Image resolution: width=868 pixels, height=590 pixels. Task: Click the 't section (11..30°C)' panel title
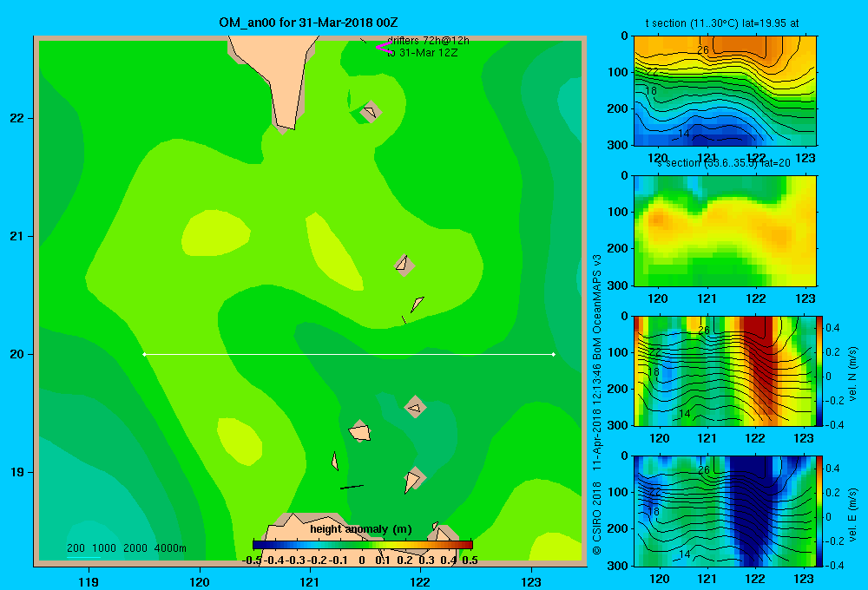[722, 23]
